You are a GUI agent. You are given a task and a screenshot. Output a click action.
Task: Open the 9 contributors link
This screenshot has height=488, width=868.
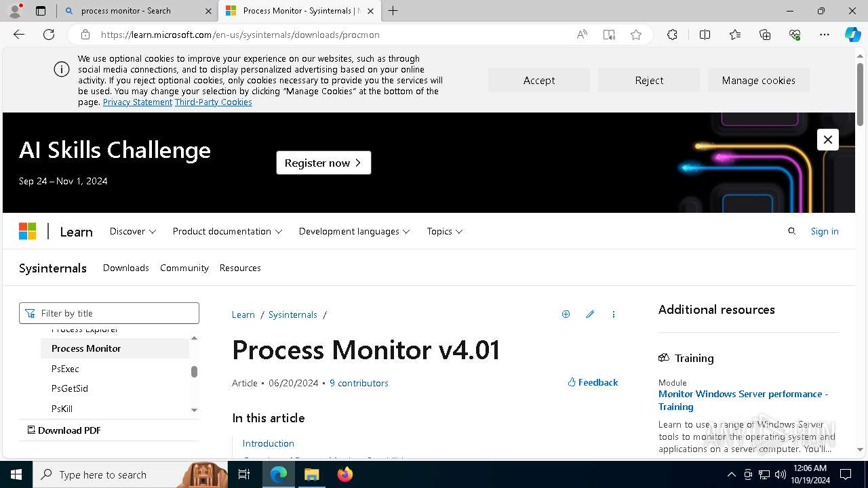point(359,383)
